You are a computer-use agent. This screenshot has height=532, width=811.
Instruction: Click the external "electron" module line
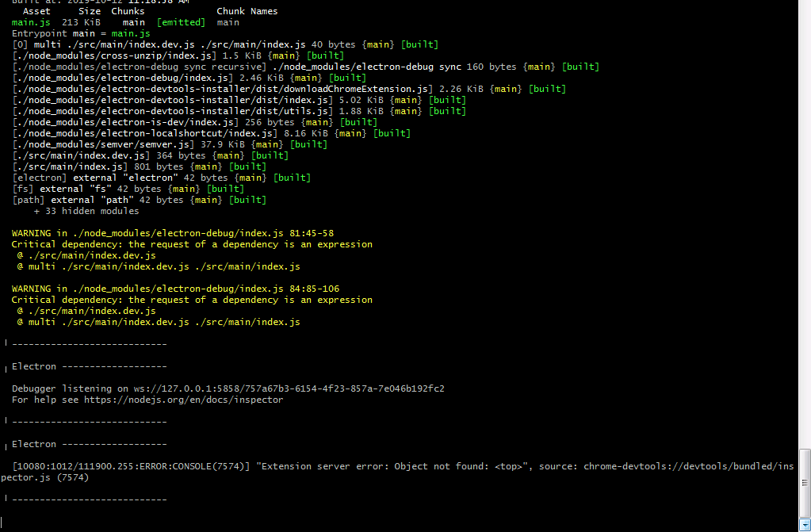tap(161, 178)
